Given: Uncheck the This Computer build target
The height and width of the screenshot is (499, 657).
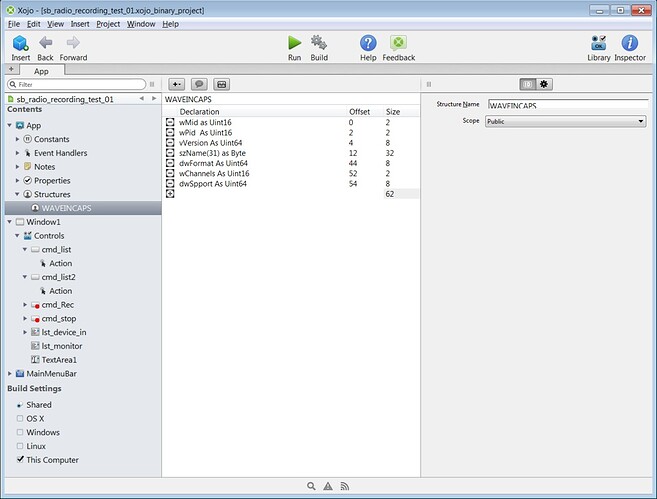Looking at the screenshot, I should (x=20, y=459).
